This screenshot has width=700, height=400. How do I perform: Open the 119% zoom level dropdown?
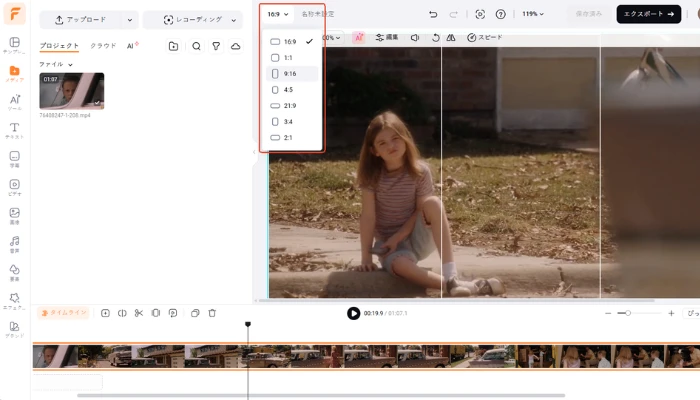point(533,14)
